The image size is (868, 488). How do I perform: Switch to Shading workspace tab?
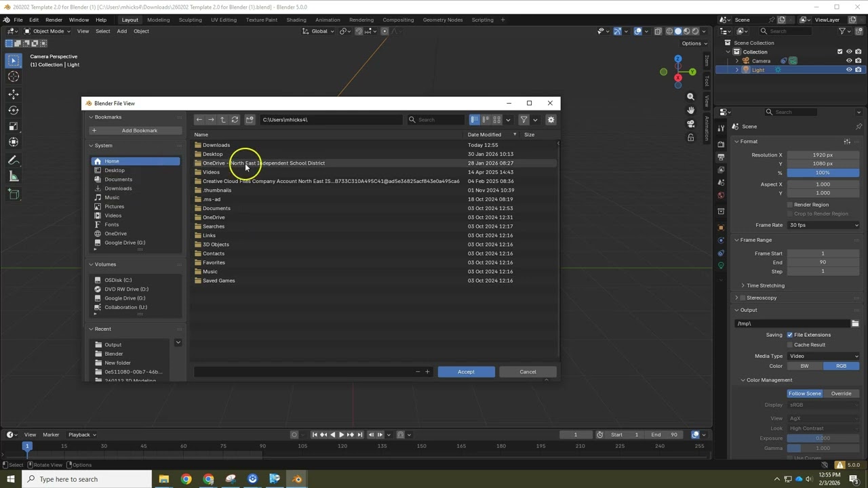tap(296, 20)
